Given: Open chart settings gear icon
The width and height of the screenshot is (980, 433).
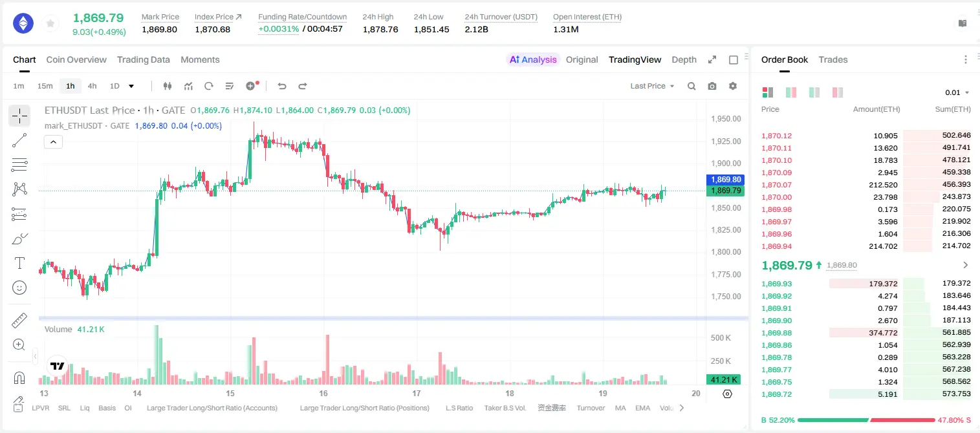Looking at the screenshot, I should point(733,86).
